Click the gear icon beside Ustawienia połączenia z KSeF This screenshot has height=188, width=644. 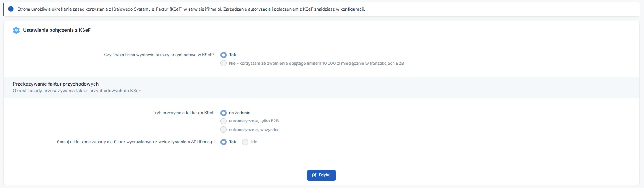(16, 30)
